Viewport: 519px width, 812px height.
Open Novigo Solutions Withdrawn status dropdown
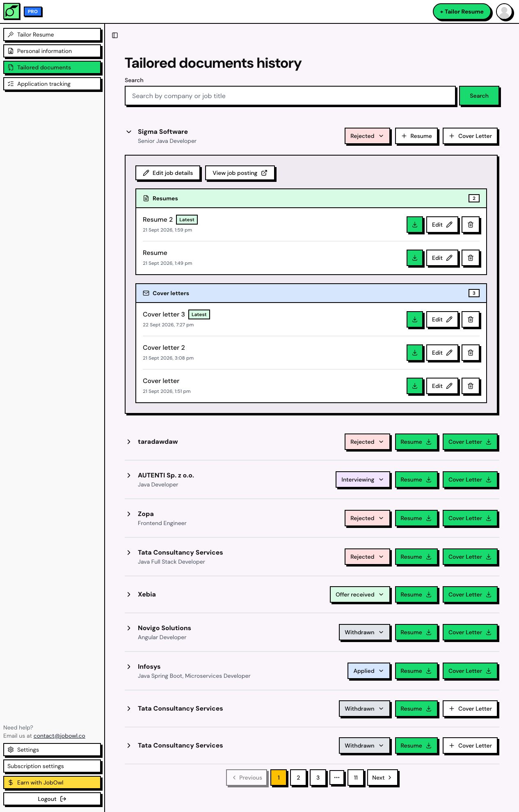(x=364, y=632)
